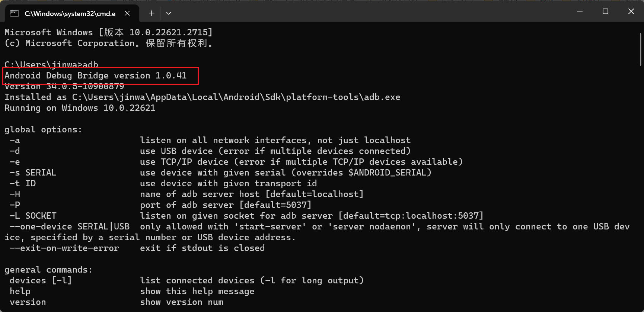
Task: Expand the new tab profile dropdown
Action: (169, 13)
